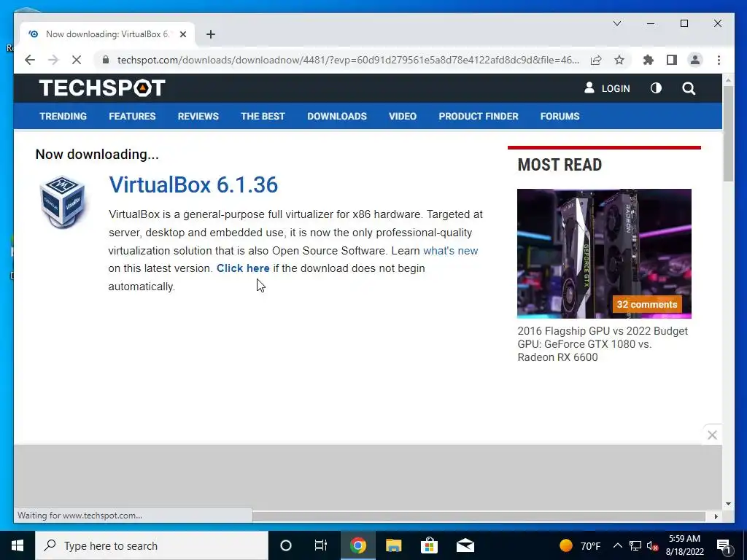The image size is (747, 560).
Task: Click the address bar URL
Action: pyautogui.click(x=348, y=60)
